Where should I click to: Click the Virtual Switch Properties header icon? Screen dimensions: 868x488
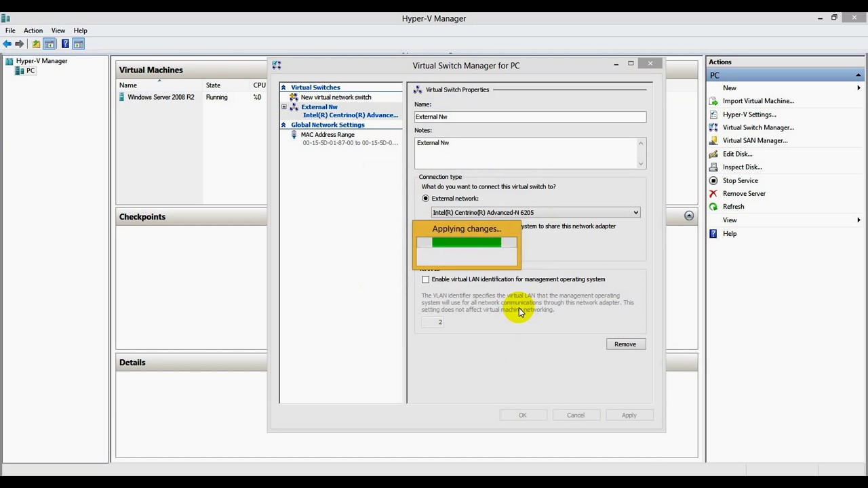point(418,89)
